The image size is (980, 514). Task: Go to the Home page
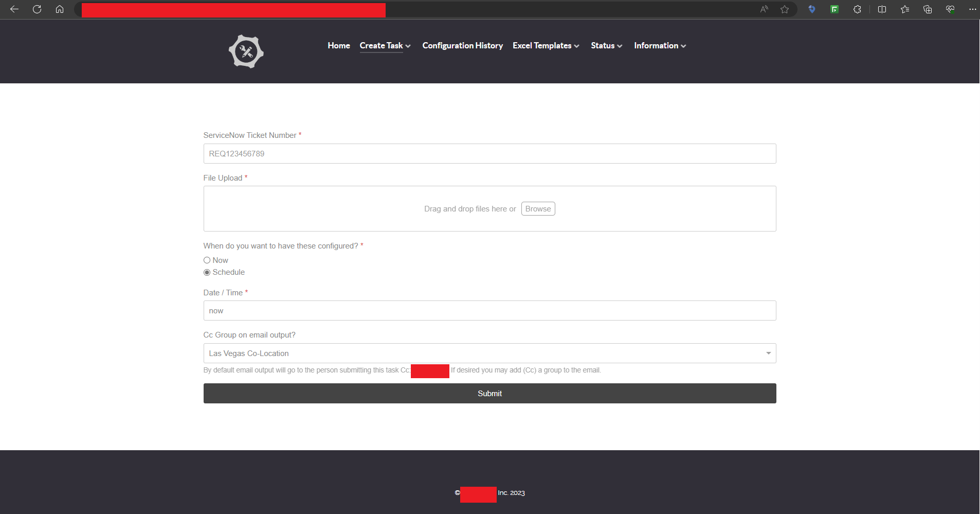pyautogui.click(x=339, y=46)
